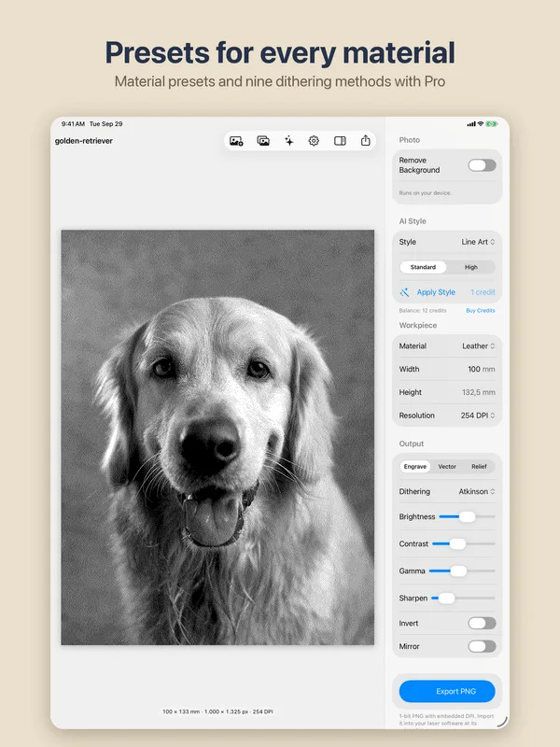Image resolution: width=560 pixels, height=747 pixels.
Task: Adjust the Sharpen slider
Action: (463, 598)
